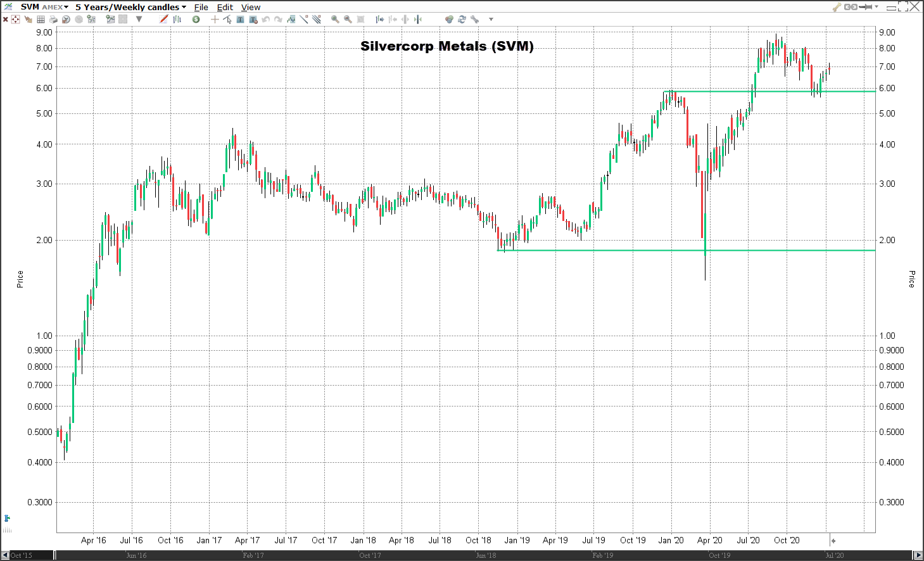Open the 5 Years/Weekly candles dropdown
Screen dimensions: 924x561
[131, 7]
